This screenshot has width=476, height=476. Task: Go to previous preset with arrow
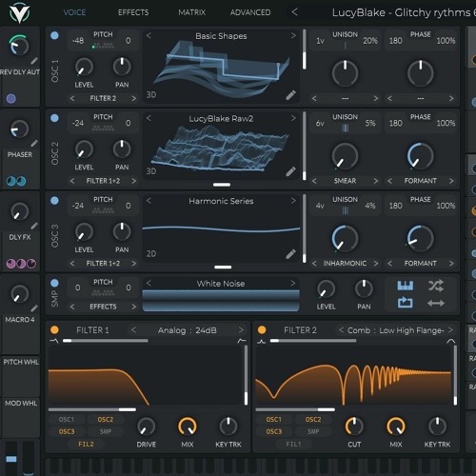tap(294, 12)
